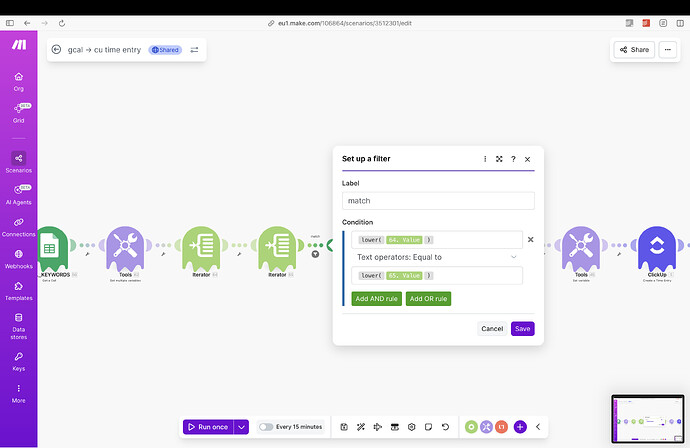Click the browser address bar URL
The image size is (690, 448).
point(345,23)
